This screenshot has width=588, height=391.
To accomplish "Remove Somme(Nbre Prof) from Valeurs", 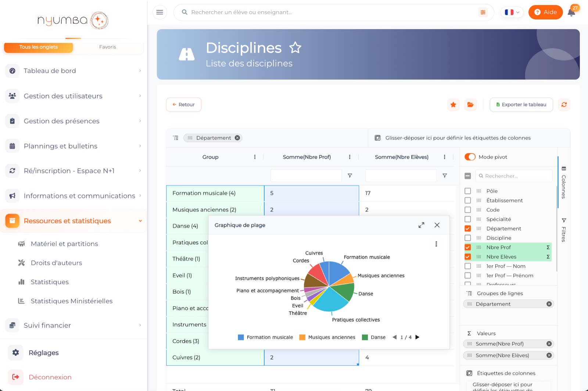I will 549,344.
